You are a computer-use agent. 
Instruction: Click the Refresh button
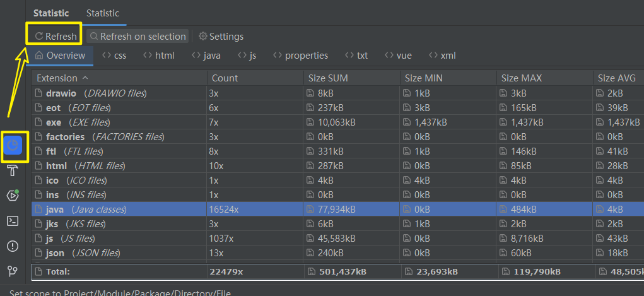pyautogui.click(x=56, y=37)
